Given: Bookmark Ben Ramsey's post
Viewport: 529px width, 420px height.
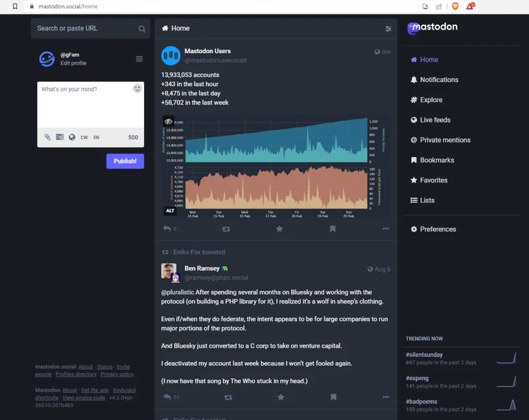Looking at the screenshot, I should (x=333, y=397).
